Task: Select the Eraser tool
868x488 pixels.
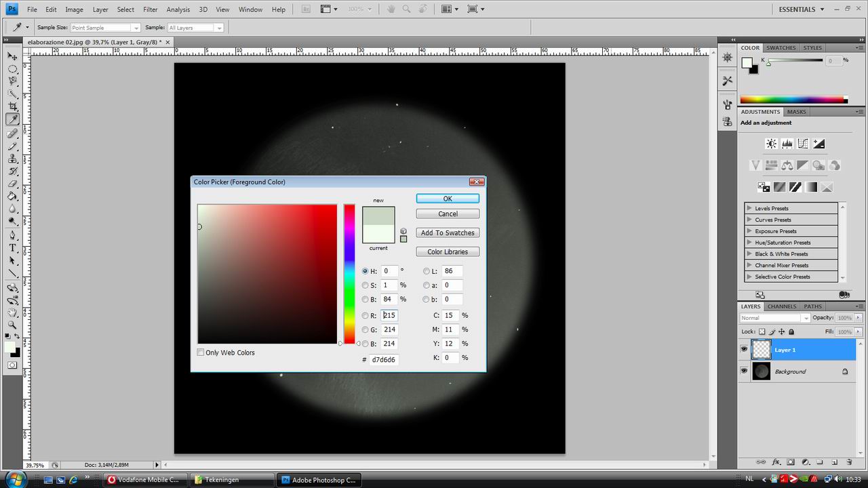Action: tap(12, 184)
